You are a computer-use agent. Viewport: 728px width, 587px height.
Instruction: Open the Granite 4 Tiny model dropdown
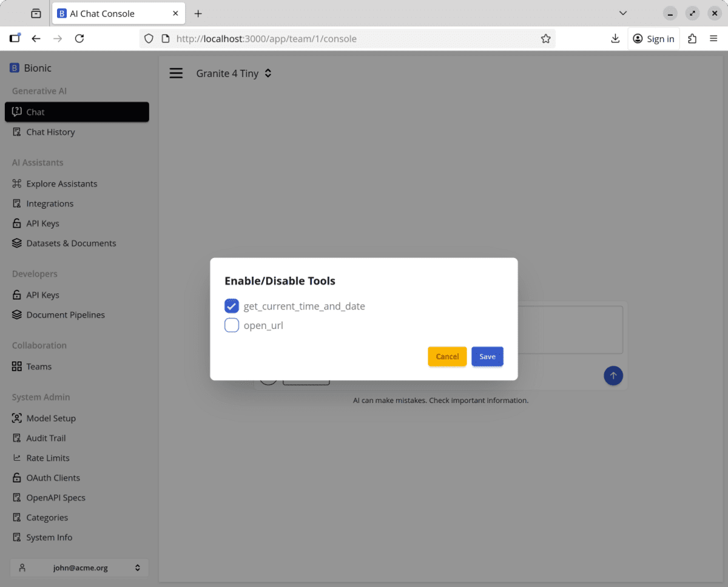click(x=234, y=73)
